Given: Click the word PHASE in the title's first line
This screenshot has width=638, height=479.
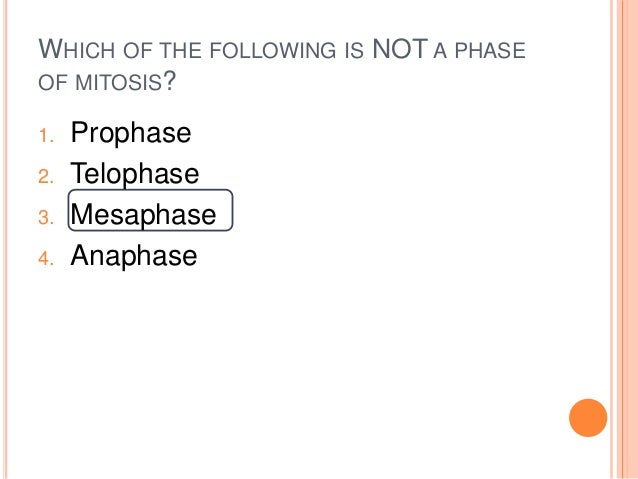Looking at the screenshot, I should (x=490, y=50).
